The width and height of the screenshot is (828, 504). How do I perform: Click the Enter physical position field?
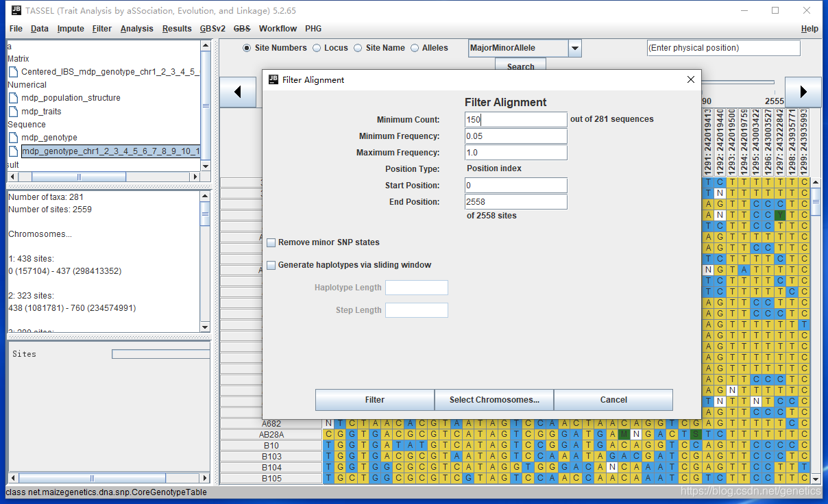[724, 48]
